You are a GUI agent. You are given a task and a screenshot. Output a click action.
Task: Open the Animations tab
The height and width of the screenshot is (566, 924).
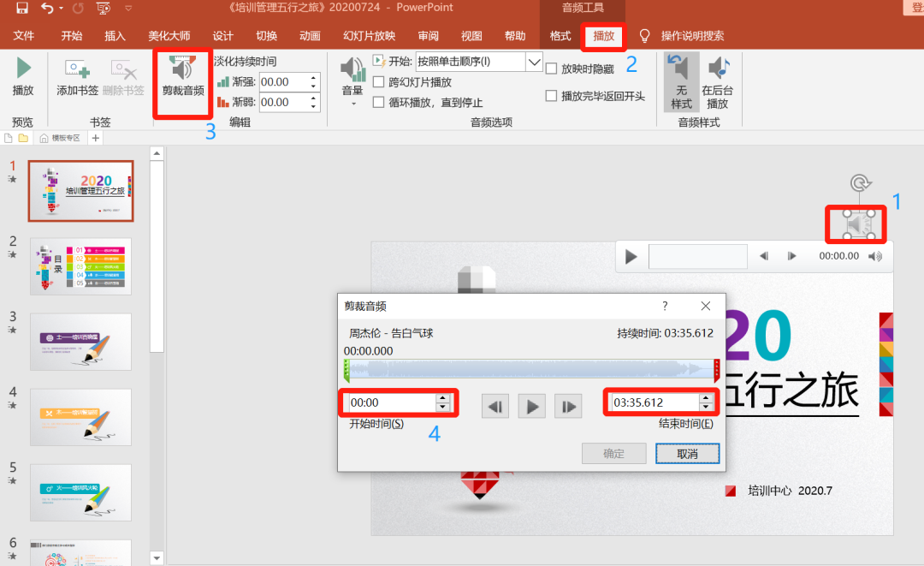pos(310,36)
